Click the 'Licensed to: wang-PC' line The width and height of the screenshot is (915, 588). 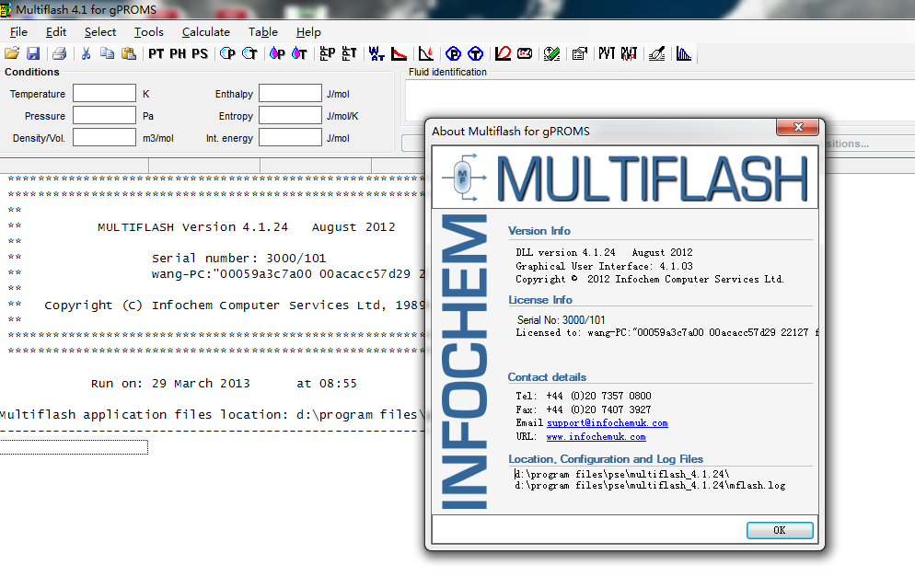click(667, 332)
